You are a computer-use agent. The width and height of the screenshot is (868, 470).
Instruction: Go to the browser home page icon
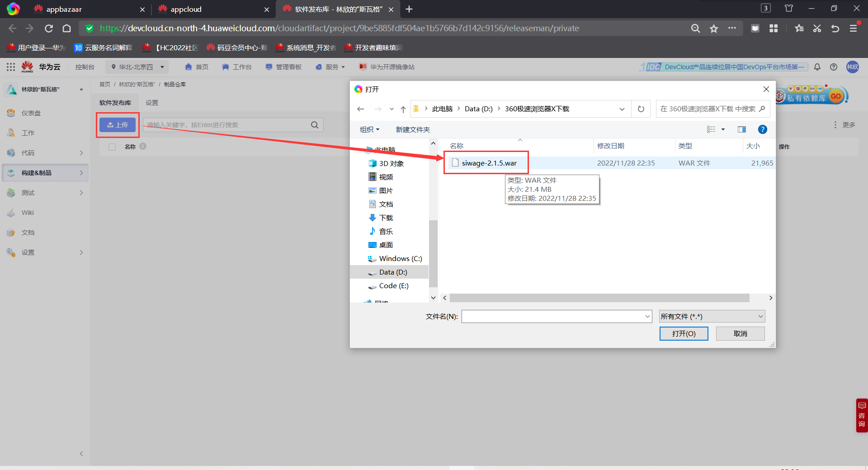point(67,28)
